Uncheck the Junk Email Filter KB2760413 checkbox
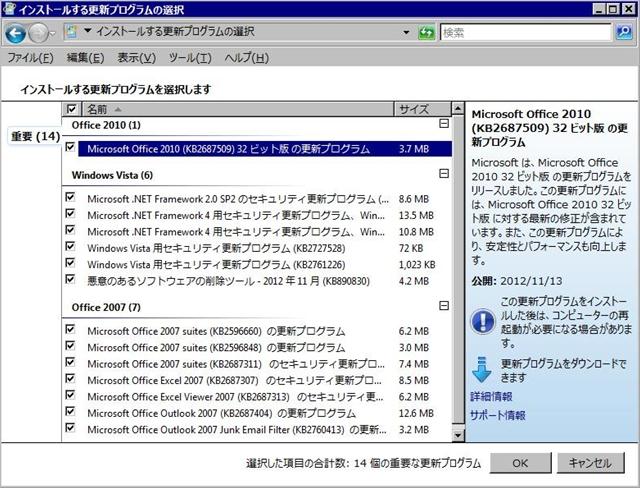The image size is (640, 488). 70,427
